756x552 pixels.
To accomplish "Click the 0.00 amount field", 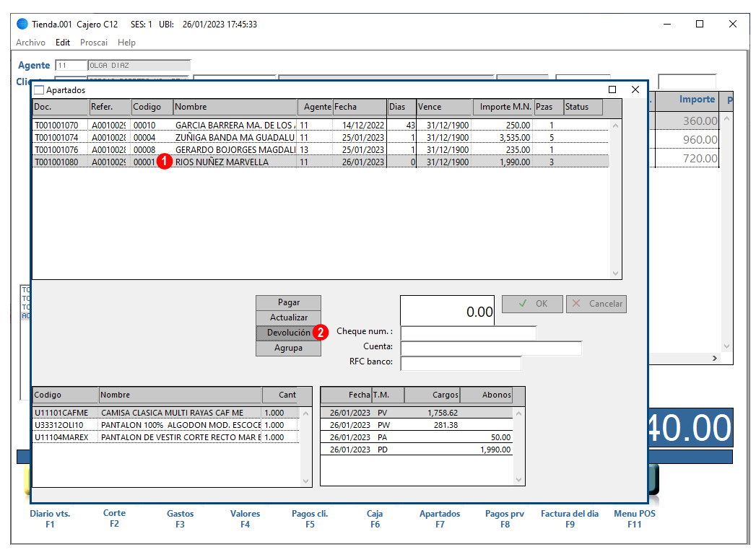I will [447, 311].
